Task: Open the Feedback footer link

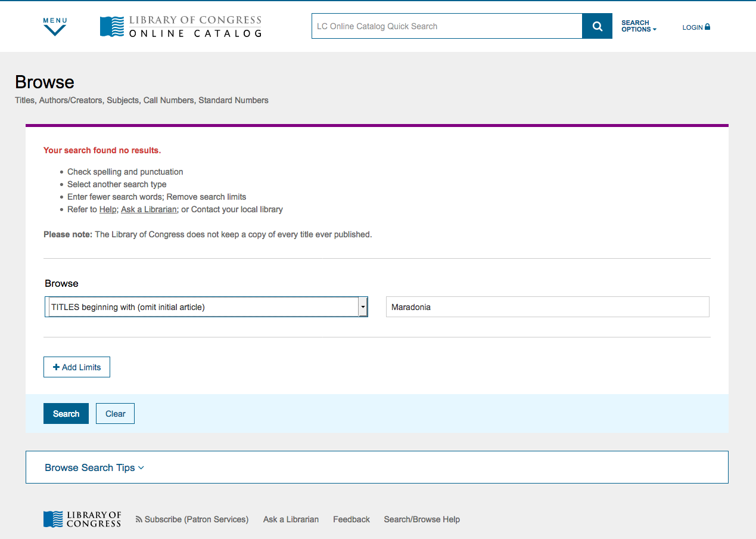Action: [351, 519]
